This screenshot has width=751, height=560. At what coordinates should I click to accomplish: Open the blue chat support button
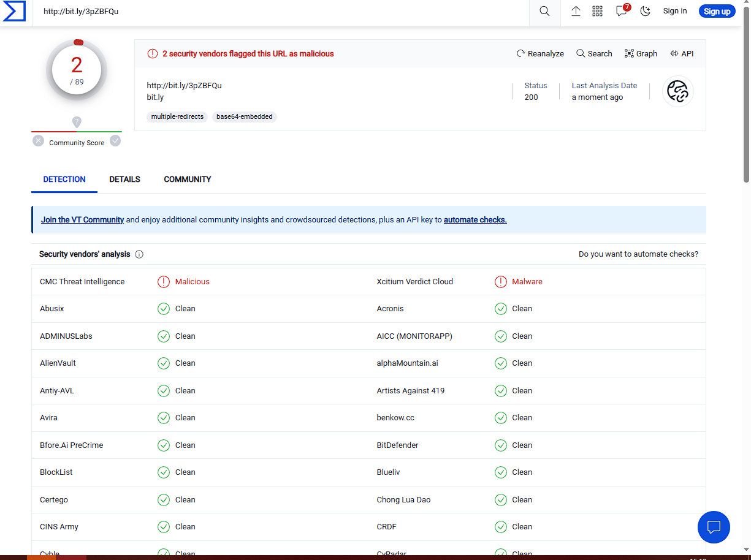pos(714,527)
